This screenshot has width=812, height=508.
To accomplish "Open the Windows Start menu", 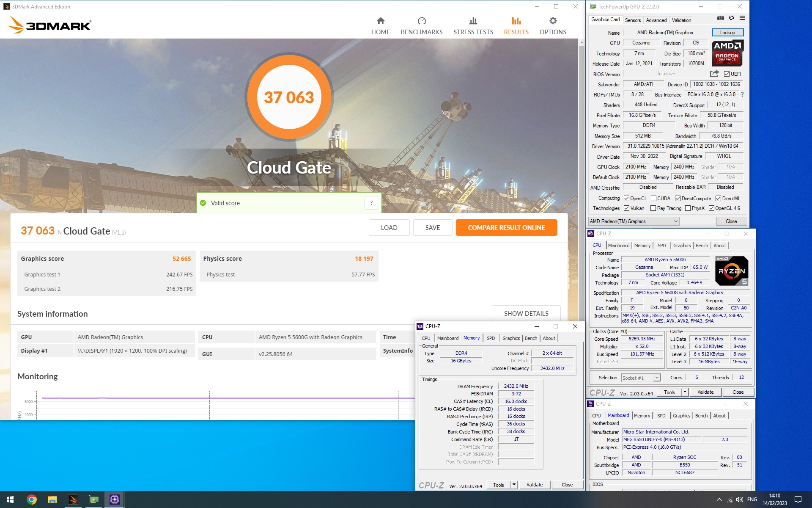I will 10,500.
